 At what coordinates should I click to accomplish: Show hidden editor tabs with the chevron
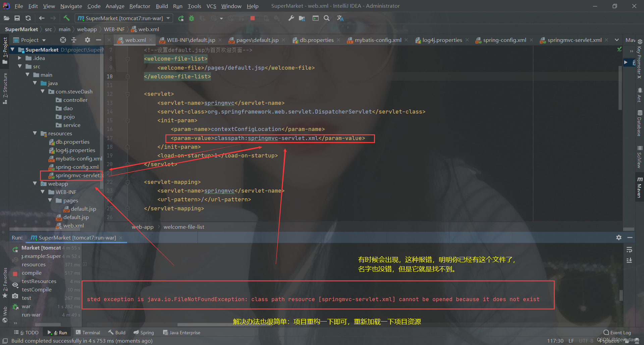click(617, 40)
